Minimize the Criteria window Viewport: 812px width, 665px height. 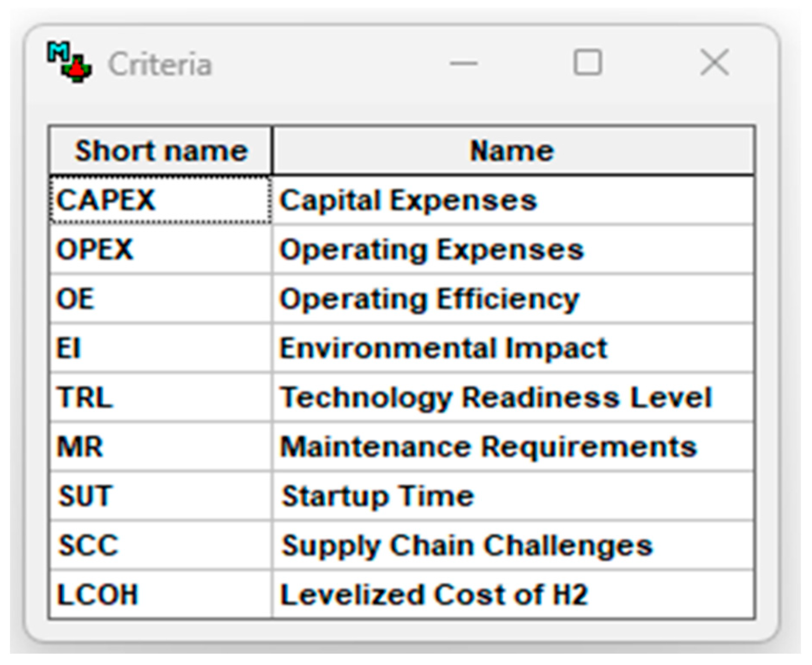(x=463, y=63)
